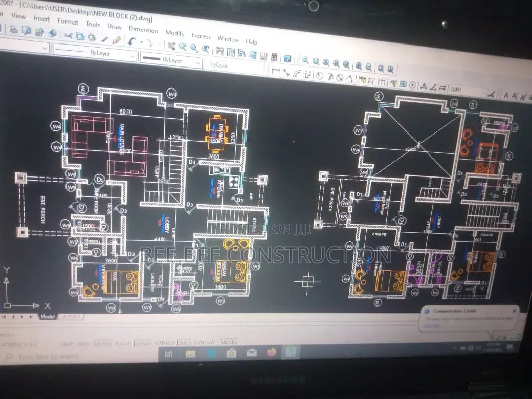Toggle OTRACK in status bar
Image resolution: width=532 pixels, height=399 pixels.
pyautogui.click(x=164, y=343)
